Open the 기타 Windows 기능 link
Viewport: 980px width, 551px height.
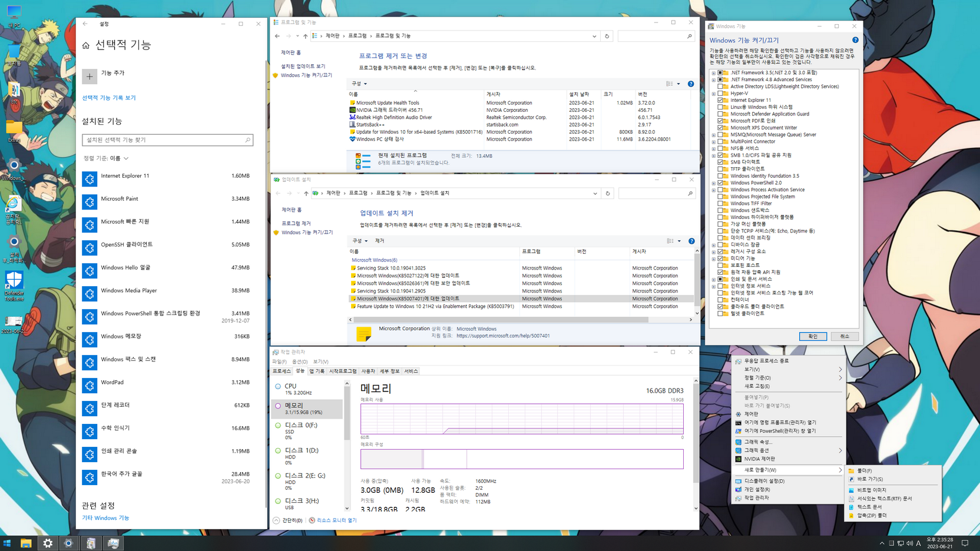tap(105, 518)
